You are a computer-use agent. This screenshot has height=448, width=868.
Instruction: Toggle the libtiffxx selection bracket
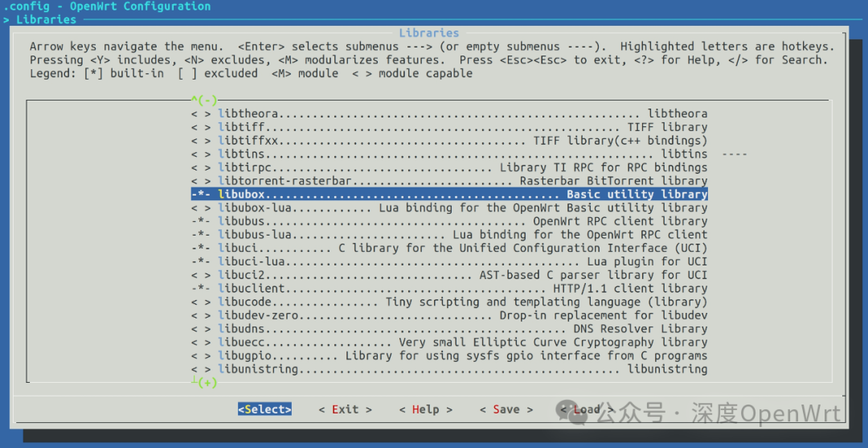pos(201,141)
